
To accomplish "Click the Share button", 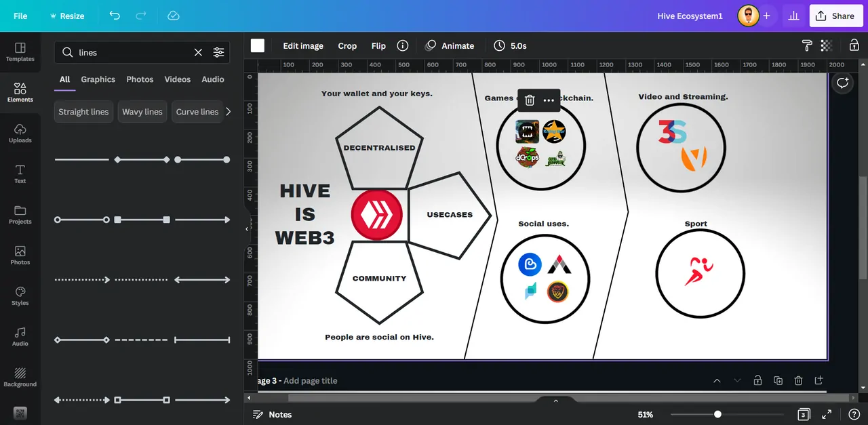I will tap(836, 16).
